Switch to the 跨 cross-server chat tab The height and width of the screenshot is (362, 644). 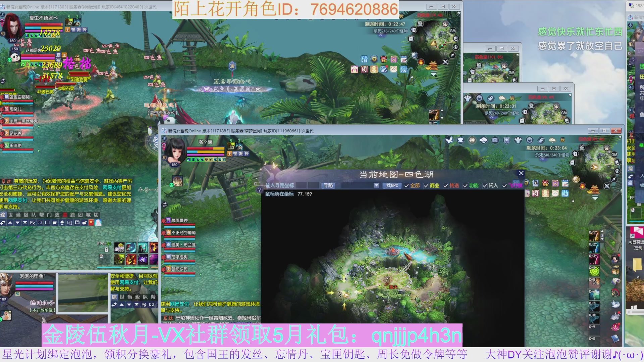tap(73, 215)
